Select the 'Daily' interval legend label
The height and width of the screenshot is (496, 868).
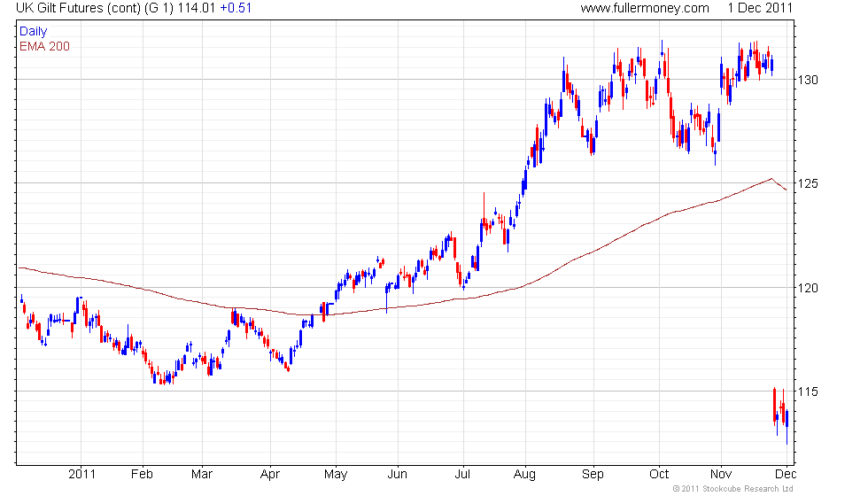34,32
